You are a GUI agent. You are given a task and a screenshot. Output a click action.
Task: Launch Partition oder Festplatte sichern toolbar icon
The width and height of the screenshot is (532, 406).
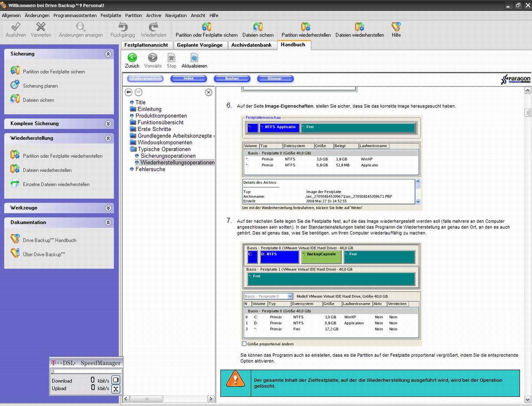click(207, 27)
